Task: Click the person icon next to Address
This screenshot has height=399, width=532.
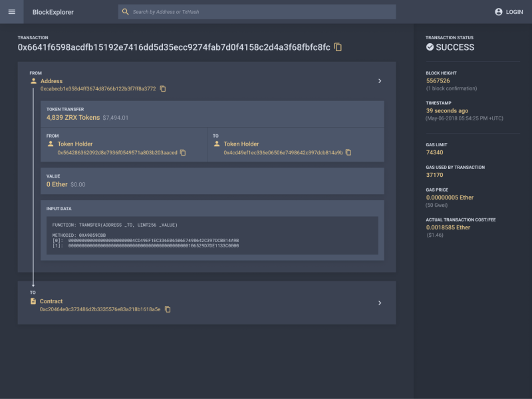Action: point(33,80)
